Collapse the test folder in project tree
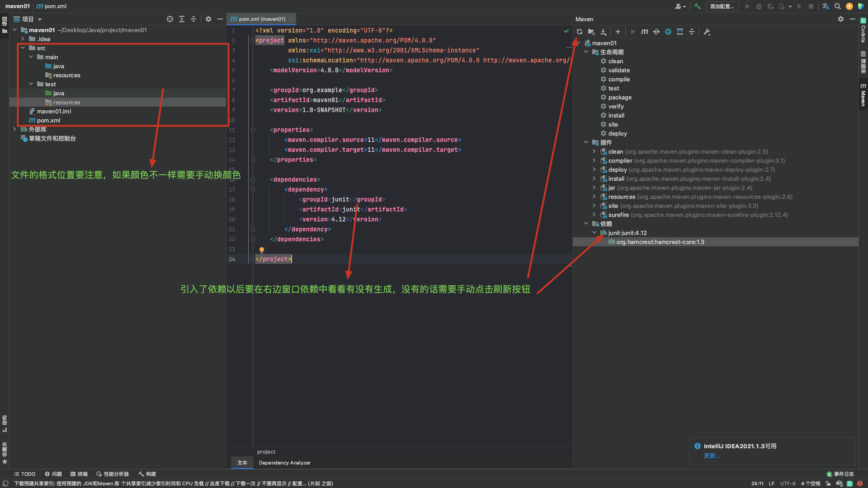The width and height of the screenshot is (868, 488). coord(31,84)
